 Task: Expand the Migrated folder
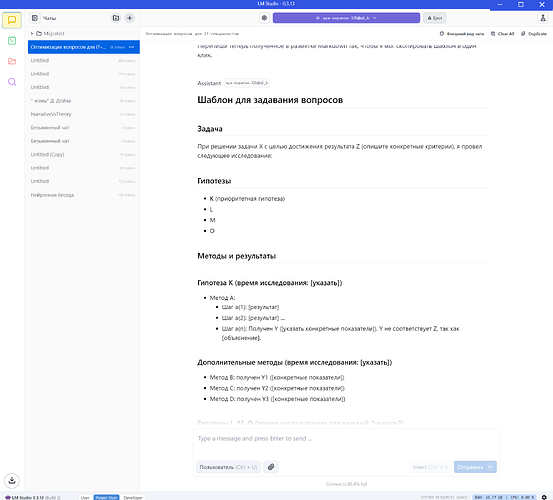click(32, 33)
